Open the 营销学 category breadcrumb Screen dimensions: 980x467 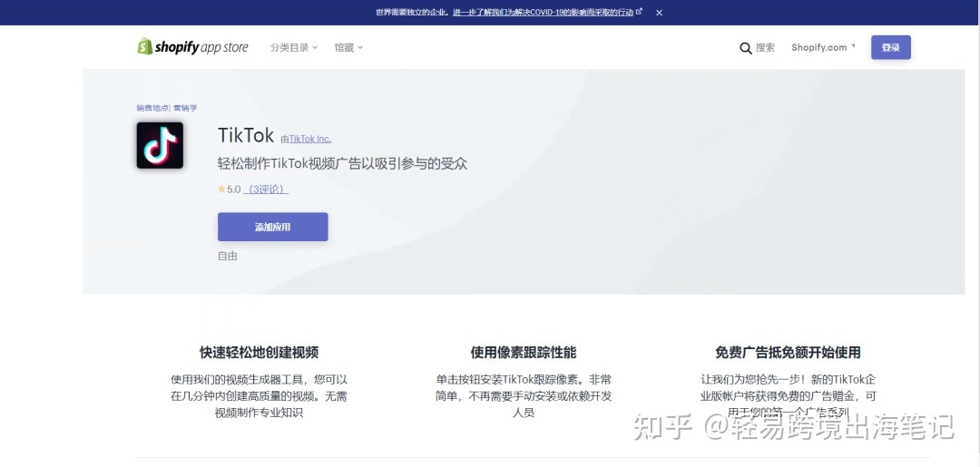click(x=185, y=108)
